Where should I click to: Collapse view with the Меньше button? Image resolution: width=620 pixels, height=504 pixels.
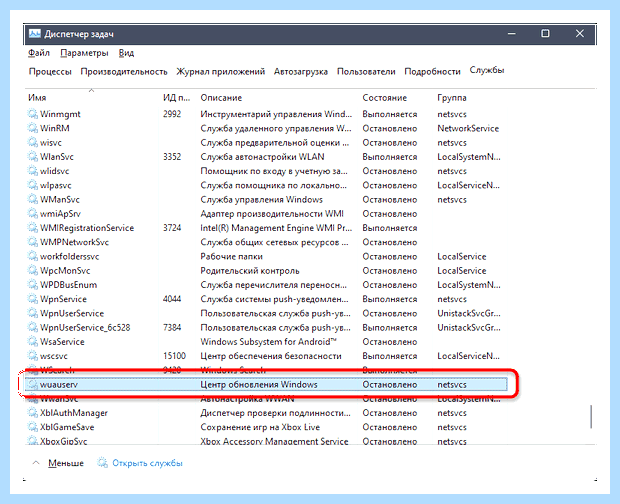pos(66,463)
